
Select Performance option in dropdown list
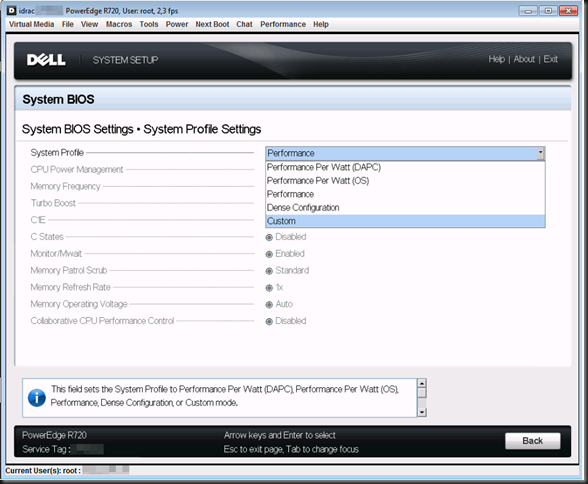tap(405, 194)
